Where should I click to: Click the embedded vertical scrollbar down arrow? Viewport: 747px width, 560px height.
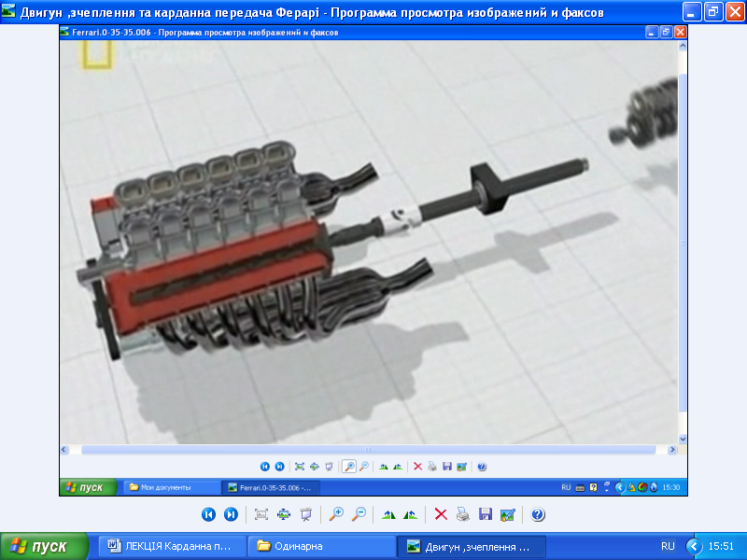[x=683, y=439]
